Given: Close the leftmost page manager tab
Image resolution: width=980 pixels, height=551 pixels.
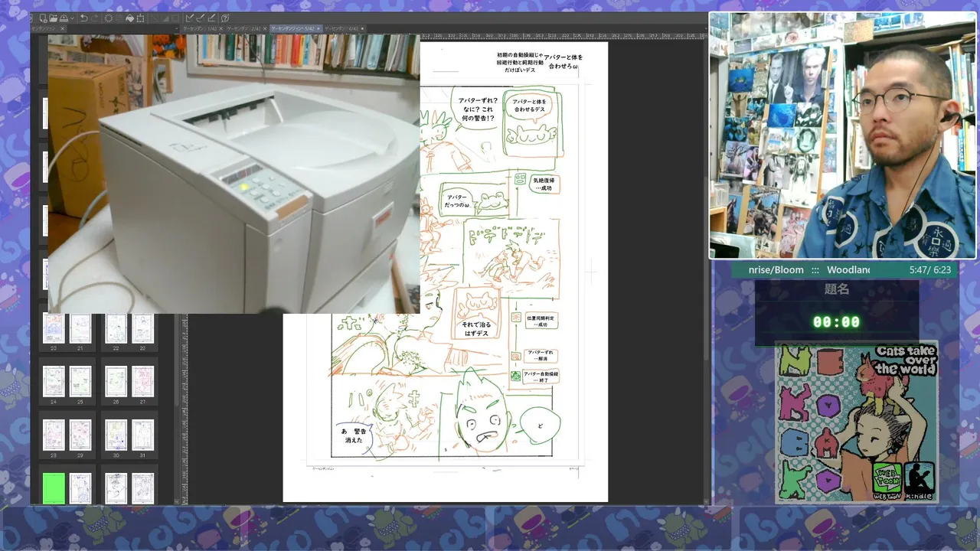Looking at the screenshot, I should (63, 28).
